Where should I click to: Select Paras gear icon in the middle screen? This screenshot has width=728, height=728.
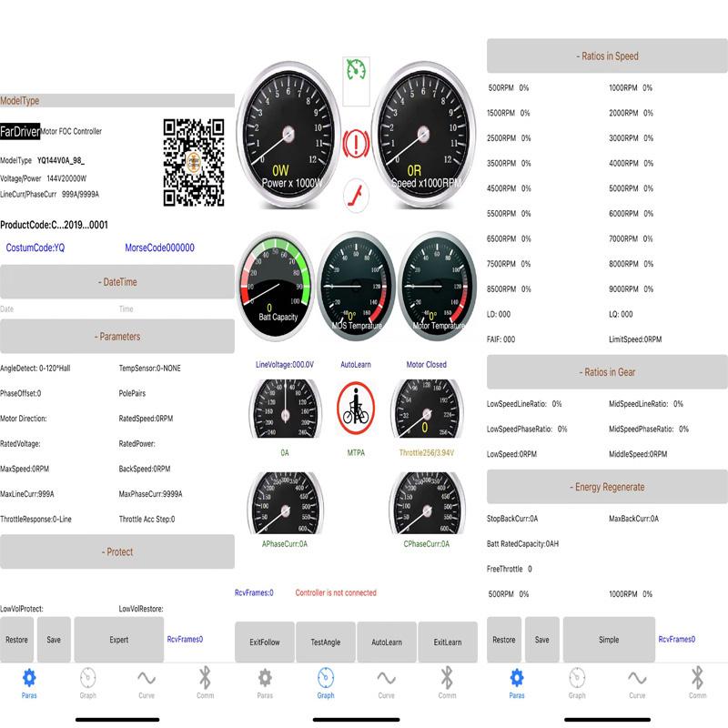[x=265, y=683]
